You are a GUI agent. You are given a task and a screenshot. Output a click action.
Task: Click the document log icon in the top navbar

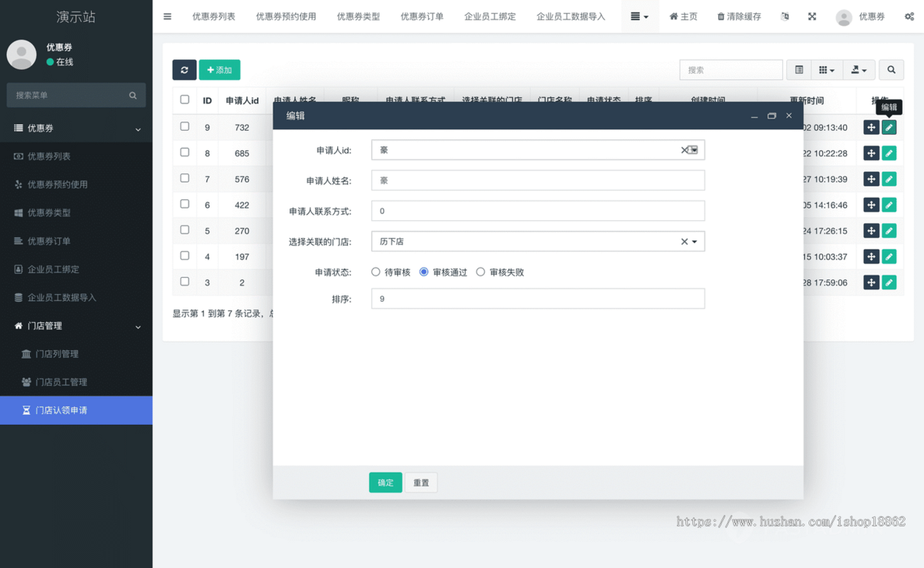pos(785,15)
